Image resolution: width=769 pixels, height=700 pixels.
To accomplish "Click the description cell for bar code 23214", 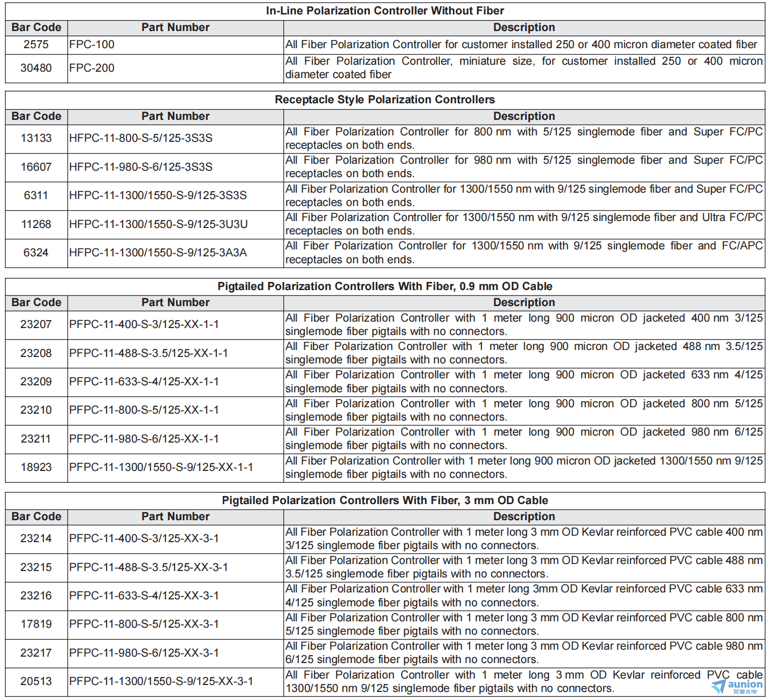I will pyautogui.click(x=524, y=538).
